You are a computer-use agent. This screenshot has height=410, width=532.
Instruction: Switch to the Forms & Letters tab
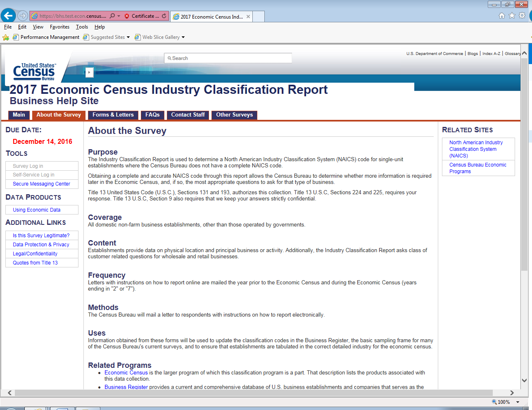coord(113,115)
